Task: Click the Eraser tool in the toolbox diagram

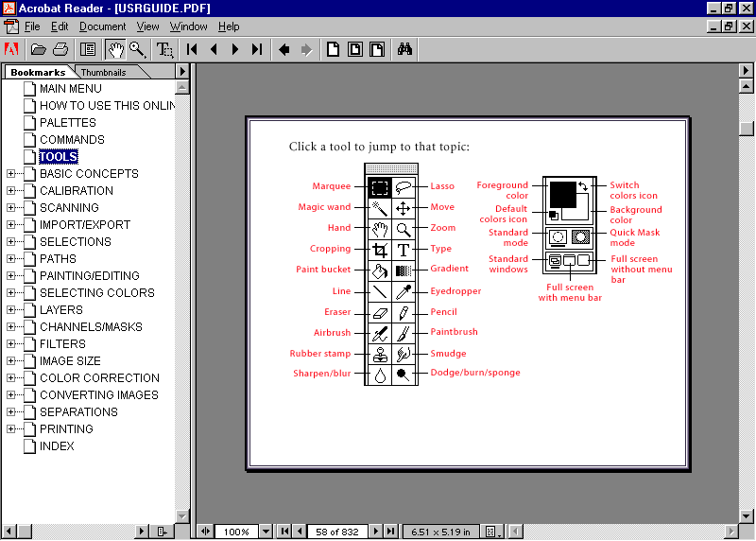Action: point(380,313)
